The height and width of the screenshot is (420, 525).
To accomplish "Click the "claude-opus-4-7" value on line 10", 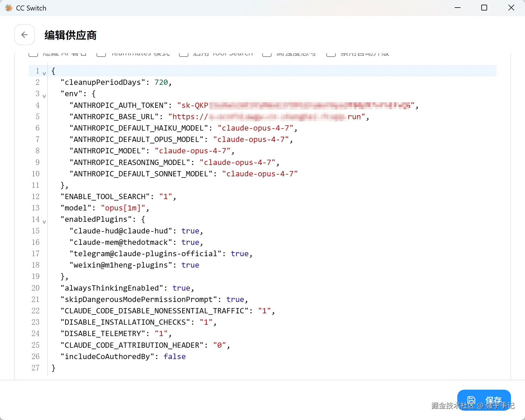I will [260, 174].
